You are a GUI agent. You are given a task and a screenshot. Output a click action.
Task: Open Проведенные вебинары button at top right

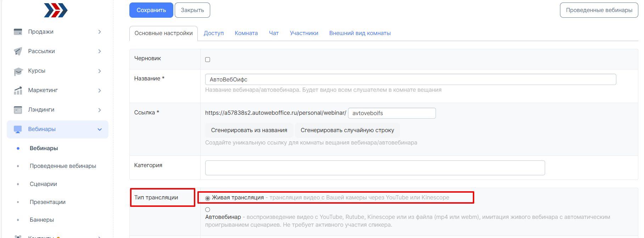point(599,10)
